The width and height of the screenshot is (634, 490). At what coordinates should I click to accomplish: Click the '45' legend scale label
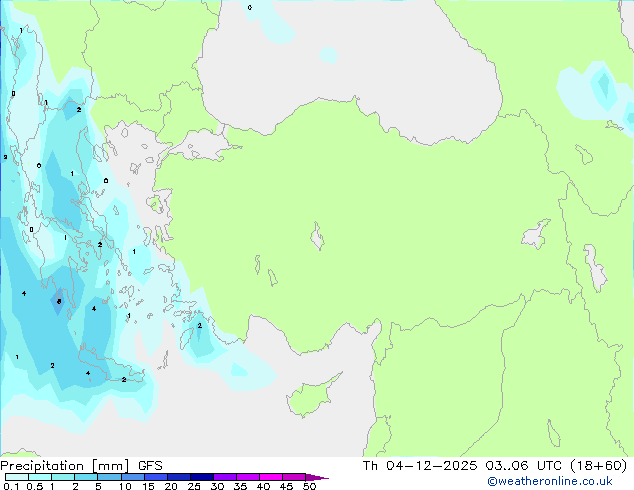[x=286, y=486]
